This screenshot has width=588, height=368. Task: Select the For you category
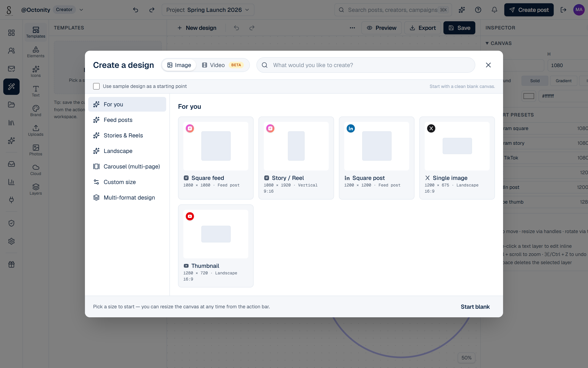[x=127, y=104]
